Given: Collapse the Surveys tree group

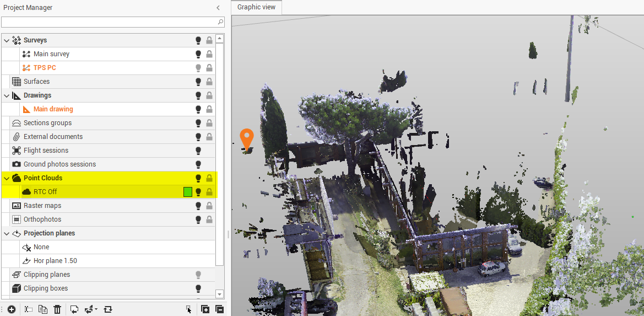Looking at the screenshot, I should [x=7, y=40].
